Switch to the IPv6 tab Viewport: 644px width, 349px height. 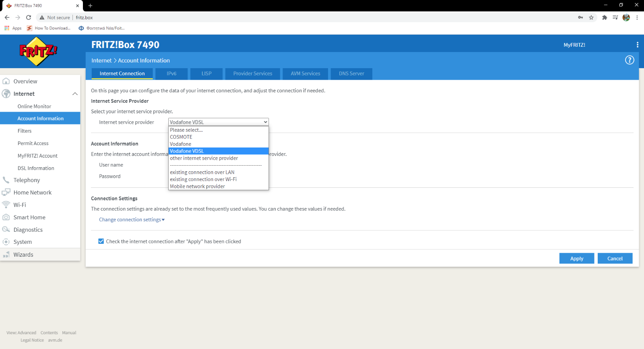171,74
